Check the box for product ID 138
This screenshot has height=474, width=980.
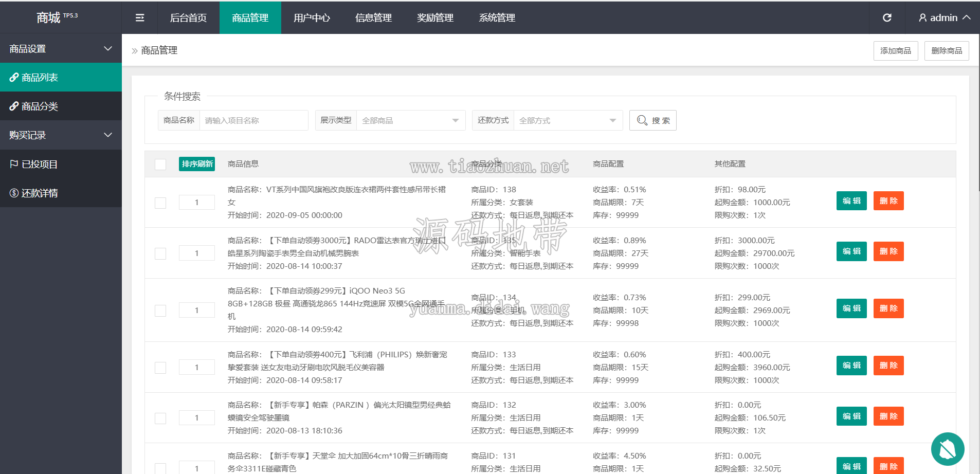point(160,203)
